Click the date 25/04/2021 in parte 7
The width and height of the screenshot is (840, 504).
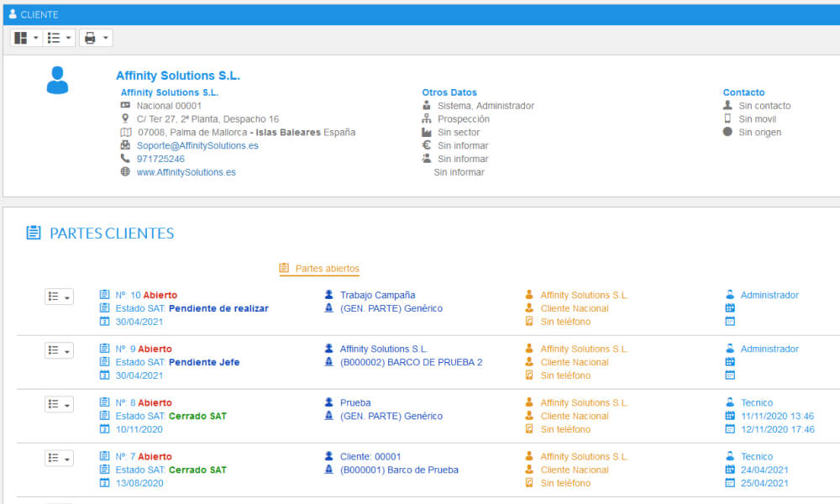point(764,483)
